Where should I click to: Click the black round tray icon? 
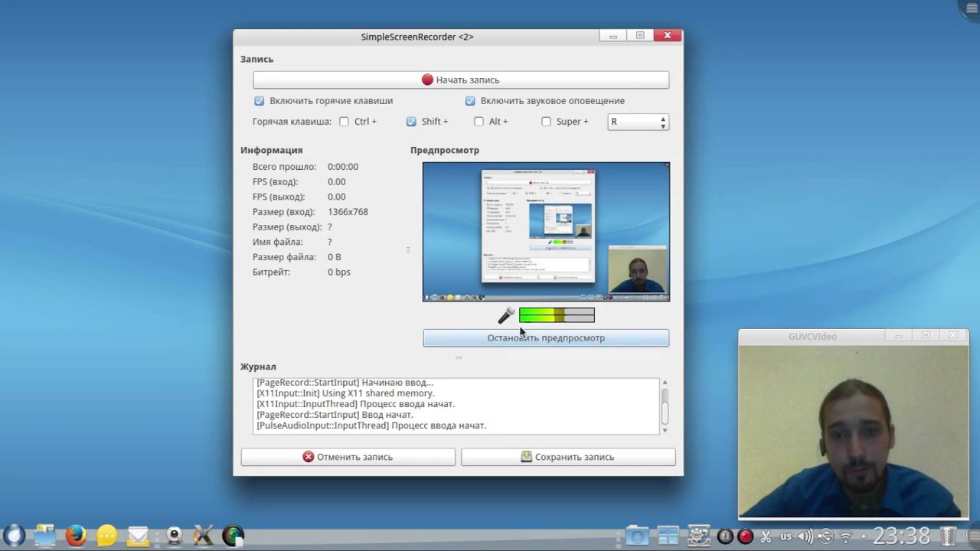(x=725, y=536)
